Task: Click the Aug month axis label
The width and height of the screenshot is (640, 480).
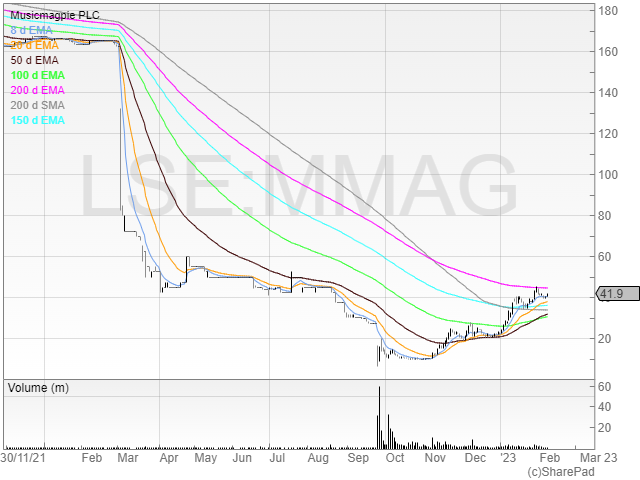Action: click(318, 458)
